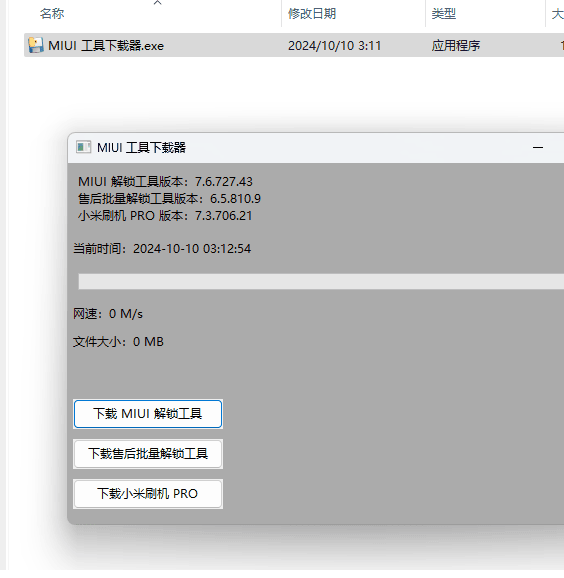Click the empty download progress bar
564x578 pixels.
pos(321,281)
